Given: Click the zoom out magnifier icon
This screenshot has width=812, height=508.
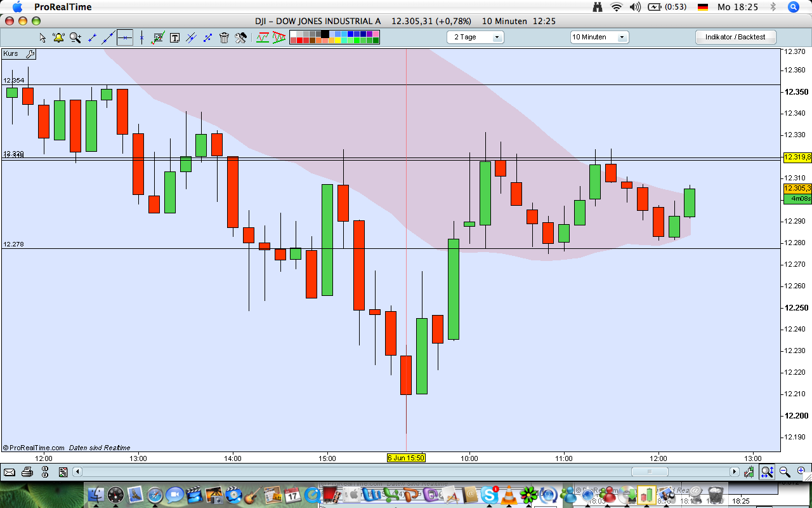Looking at the screenshot, I should [x=785, y=472].
